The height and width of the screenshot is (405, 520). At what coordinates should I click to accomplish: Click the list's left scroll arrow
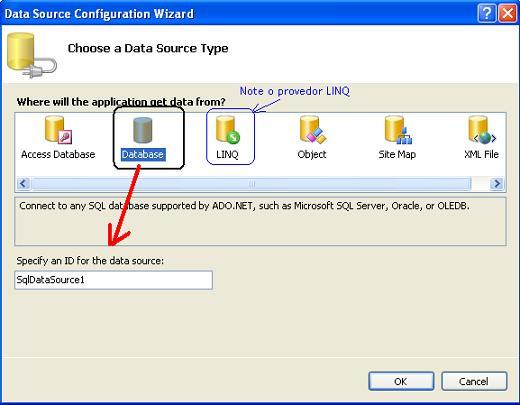[23, 184]
